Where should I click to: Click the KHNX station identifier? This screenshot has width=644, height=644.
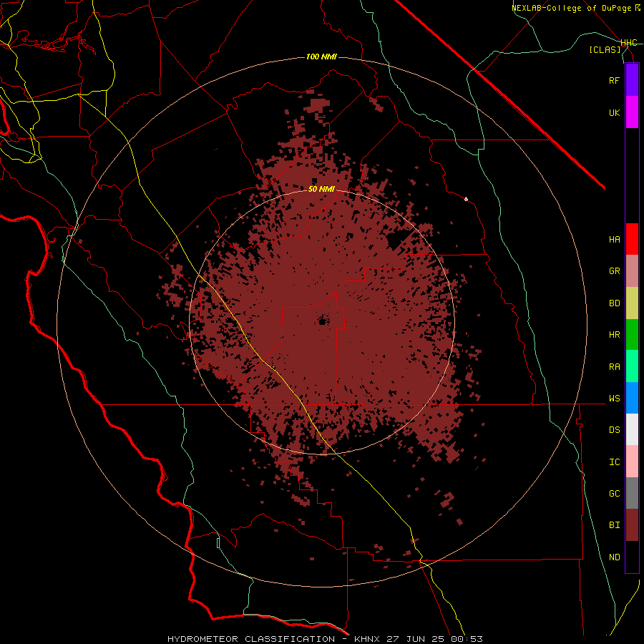(368, 639)
